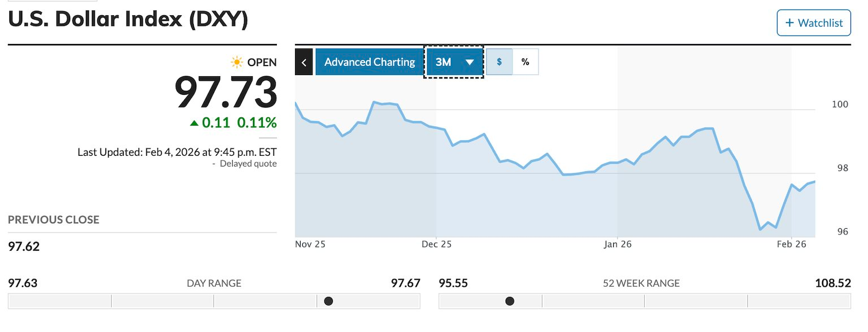This screenshot has width=868, height=332.
Task: Click the down arrow in the 3M selector
Action: [x=469, y=62]
